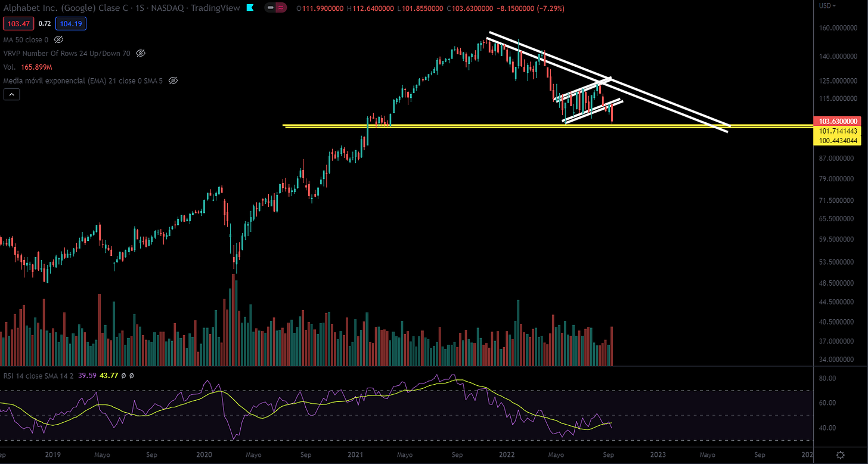This screenshot has height=464, width=868.
Task: Click the 2019 label on the time axis
Action: (x=52, y=454)
